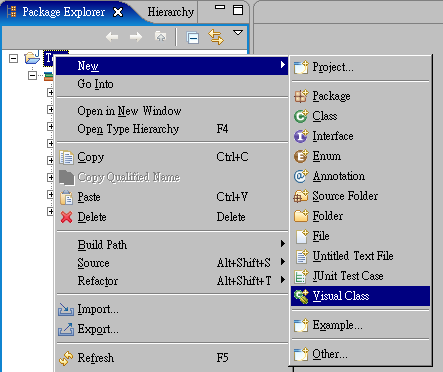Collapse the top project tree node

click(13, 59)
